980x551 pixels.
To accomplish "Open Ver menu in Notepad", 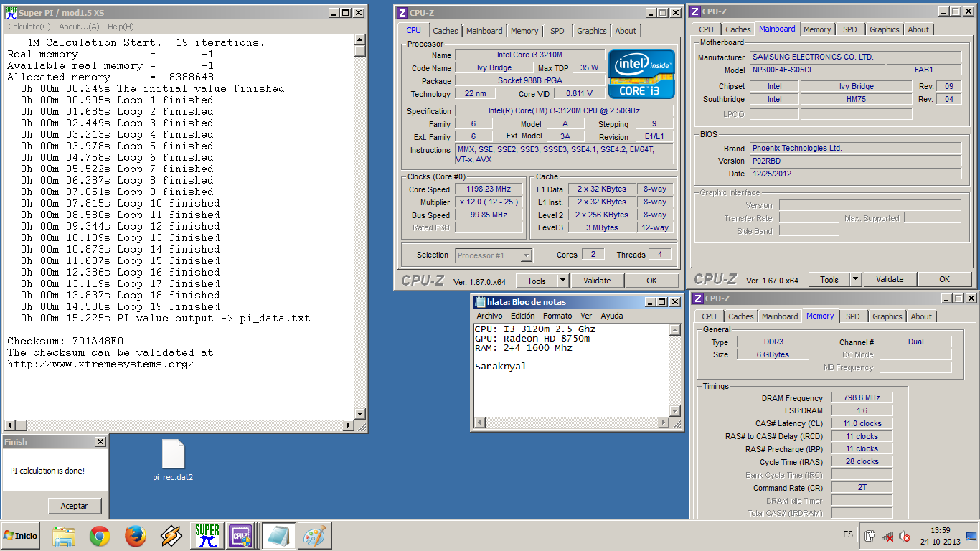I will (x=586, y=316).
